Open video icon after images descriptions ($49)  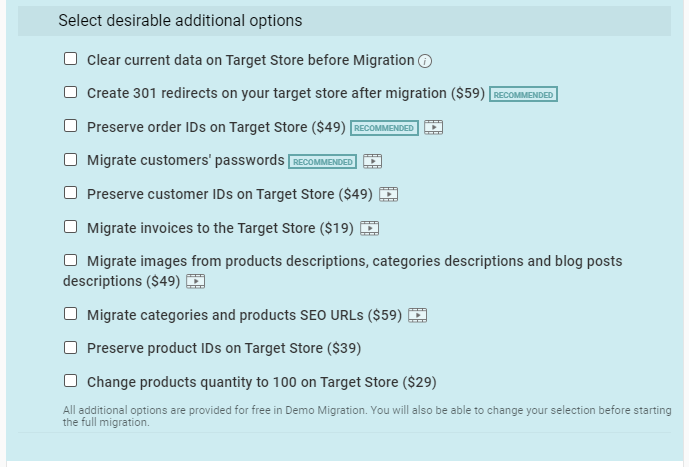196,281
